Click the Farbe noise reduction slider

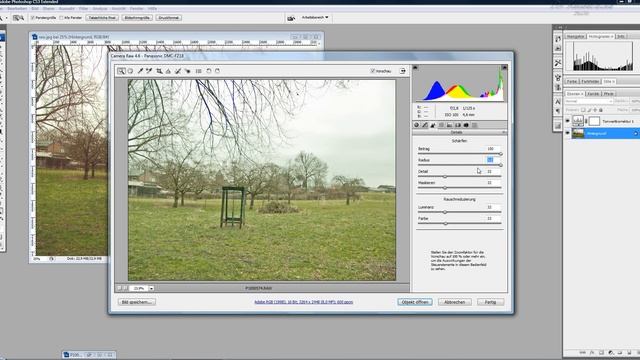tap(459, 224)
